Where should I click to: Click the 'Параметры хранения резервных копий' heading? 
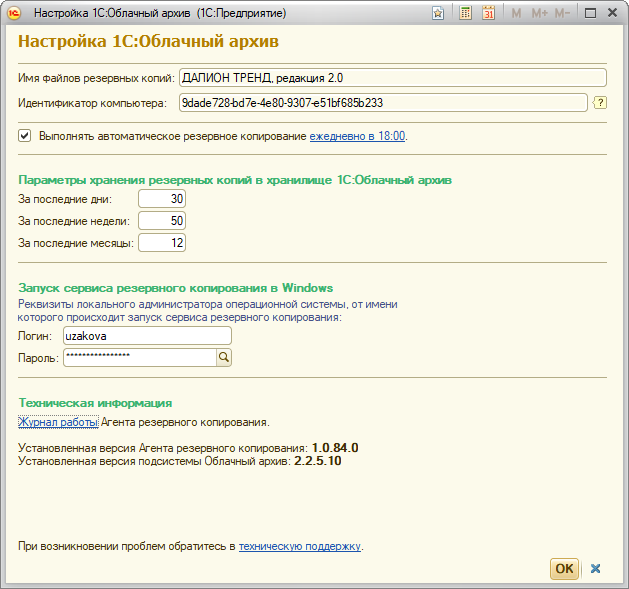235,180
